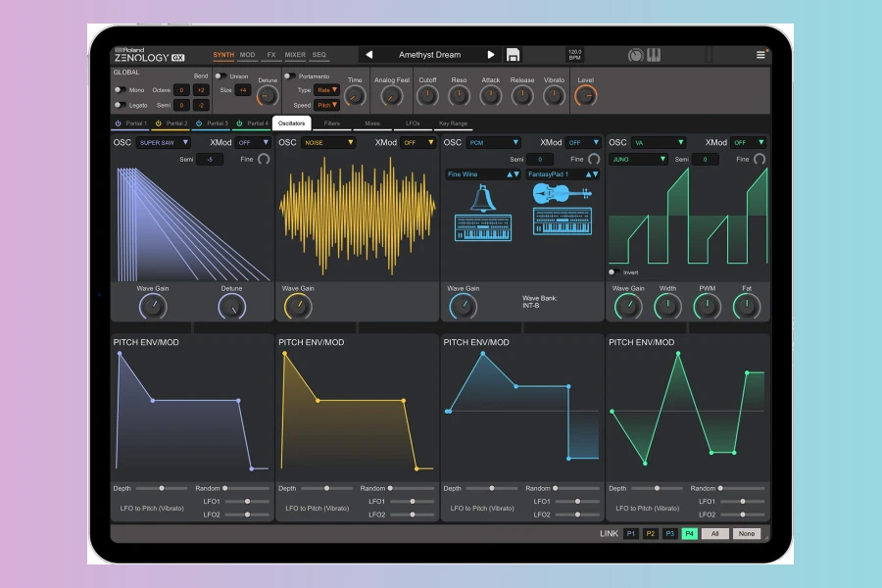
Task: Open the Fine Wine wave selector
Action: [483, 174]
